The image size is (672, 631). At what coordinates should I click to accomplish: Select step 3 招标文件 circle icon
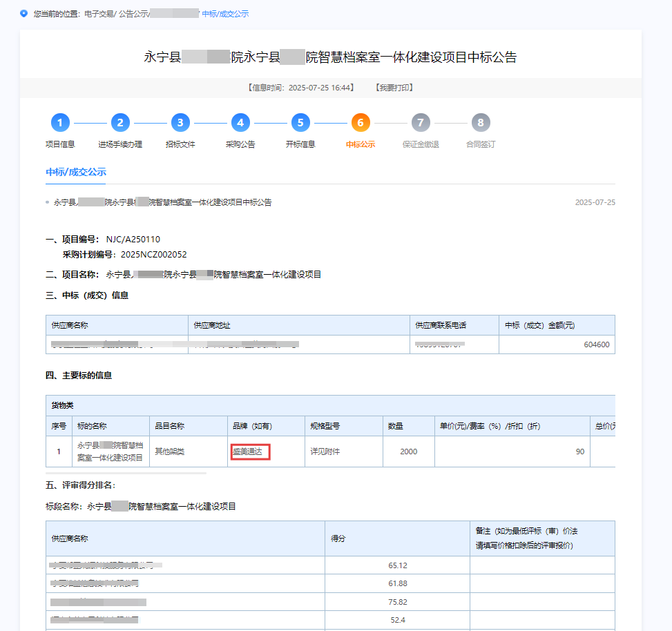coord(180,123)
